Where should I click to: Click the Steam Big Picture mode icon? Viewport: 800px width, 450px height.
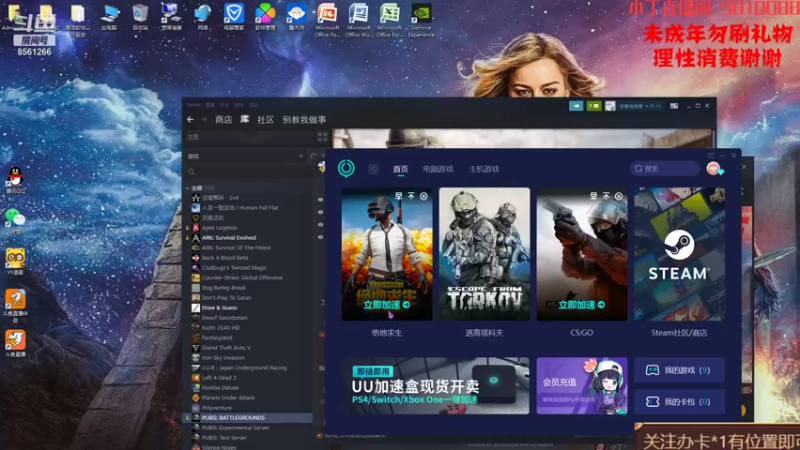pos(674,106)
